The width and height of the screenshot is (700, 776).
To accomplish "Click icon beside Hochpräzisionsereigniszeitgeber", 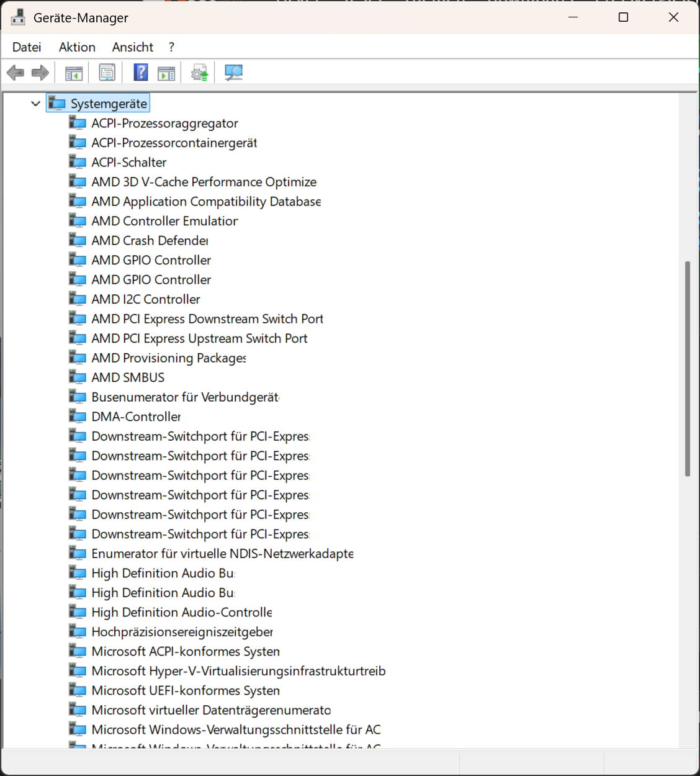I will click(78, 632).
